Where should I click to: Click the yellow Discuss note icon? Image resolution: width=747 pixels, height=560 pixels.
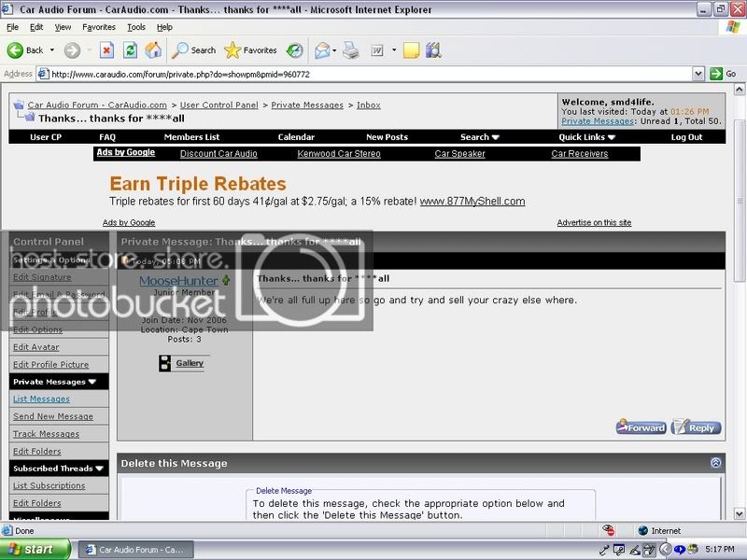pyautogui.click(x=411, y=50)
